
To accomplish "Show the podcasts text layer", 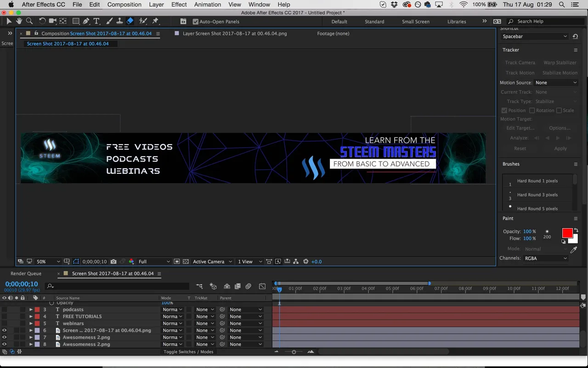I will point(5,310).
